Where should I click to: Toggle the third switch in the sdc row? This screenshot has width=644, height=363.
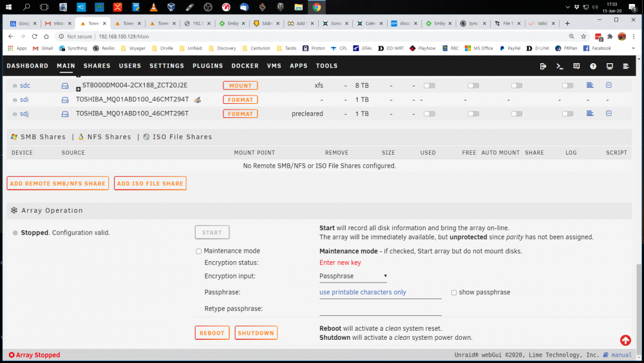pos(516,86)
